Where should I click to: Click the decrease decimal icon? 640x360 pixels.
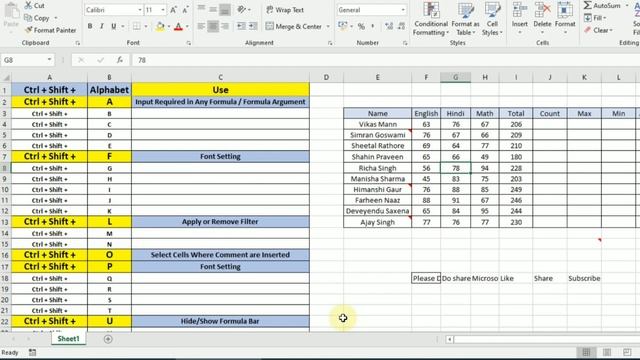click(x=401, y=27)
